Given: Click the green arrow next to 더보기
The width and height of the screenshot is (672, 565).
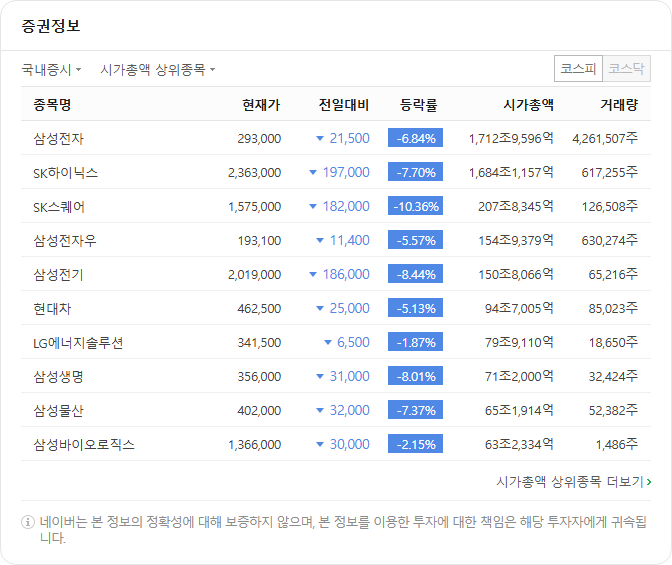Looking at the screenshot, I should click(x=649, y=482).
